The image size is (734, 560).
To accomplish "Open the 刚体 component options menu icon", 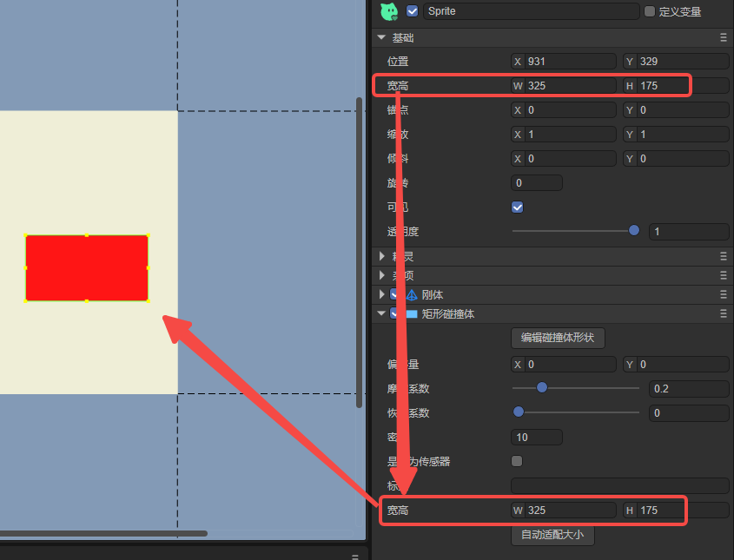I will tap(724, 294).
